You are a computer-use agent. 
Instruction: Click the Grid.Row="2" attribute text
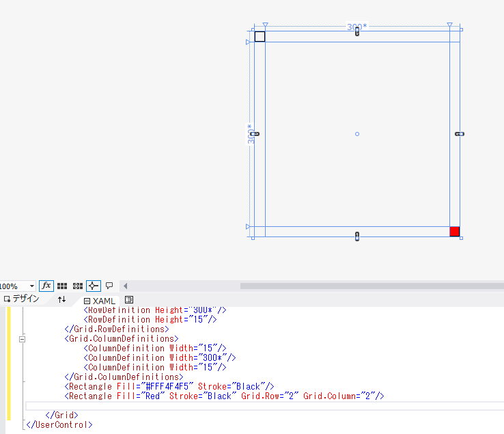(270, 396)
